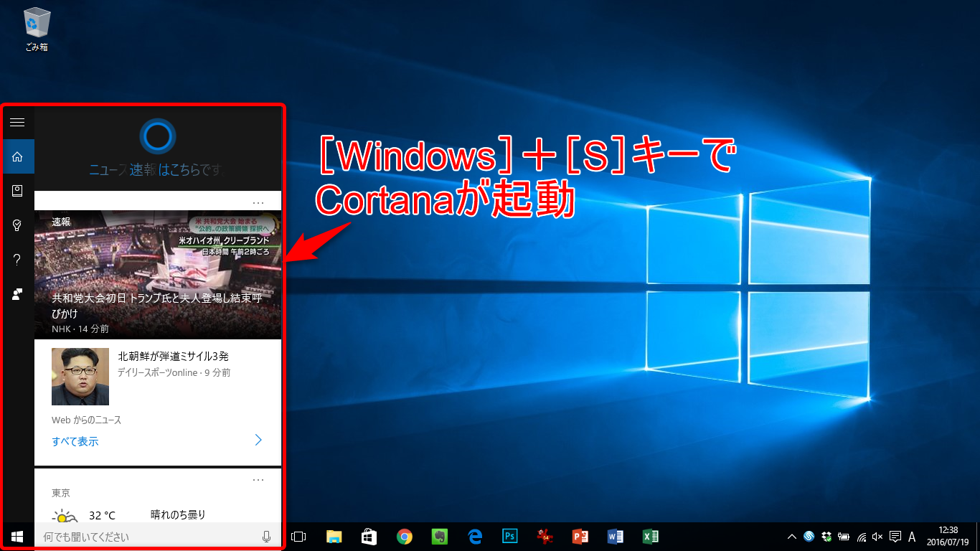Click the chevron arrow beside すべて表示
The image size is (980, 551).
pos(258,440)
